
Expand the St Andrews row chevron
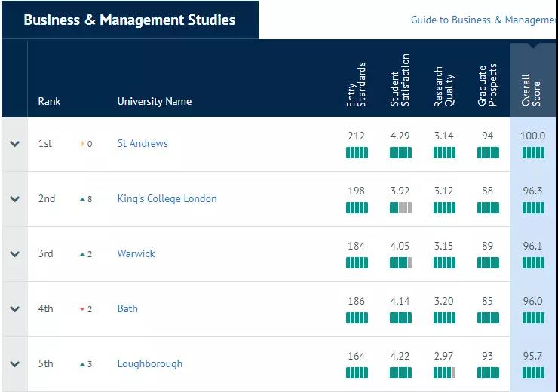tap(14, 144)
